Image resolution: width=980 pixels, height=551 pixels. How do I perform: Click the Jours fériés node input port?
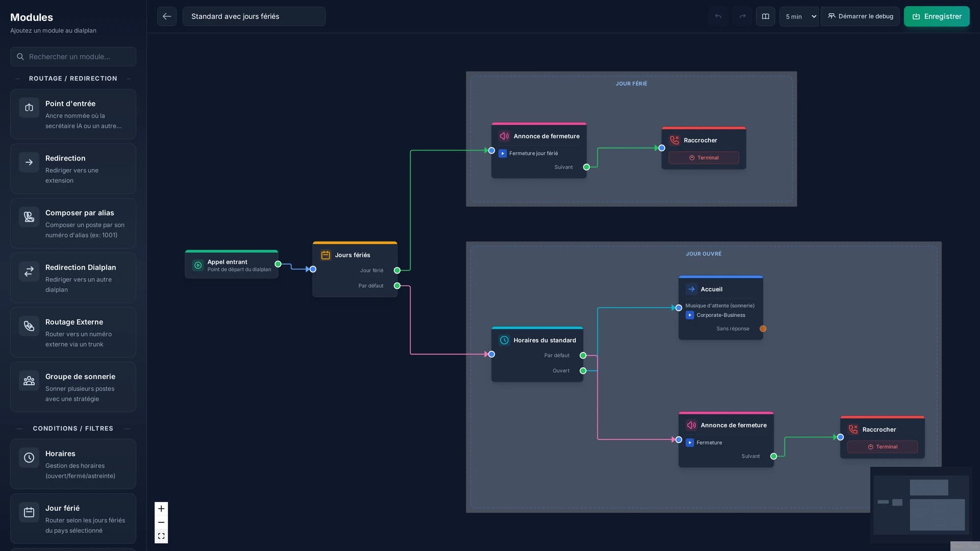point(313,269)
